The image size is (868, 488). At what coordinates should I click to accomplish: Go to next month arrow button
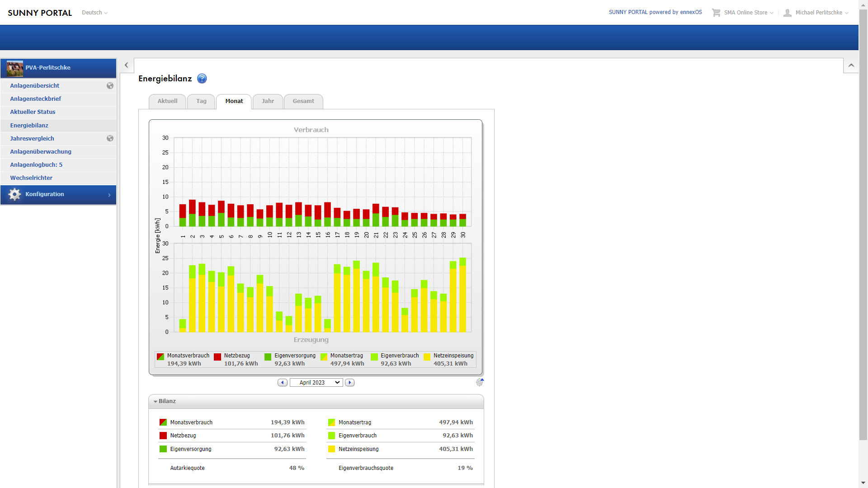349,383
